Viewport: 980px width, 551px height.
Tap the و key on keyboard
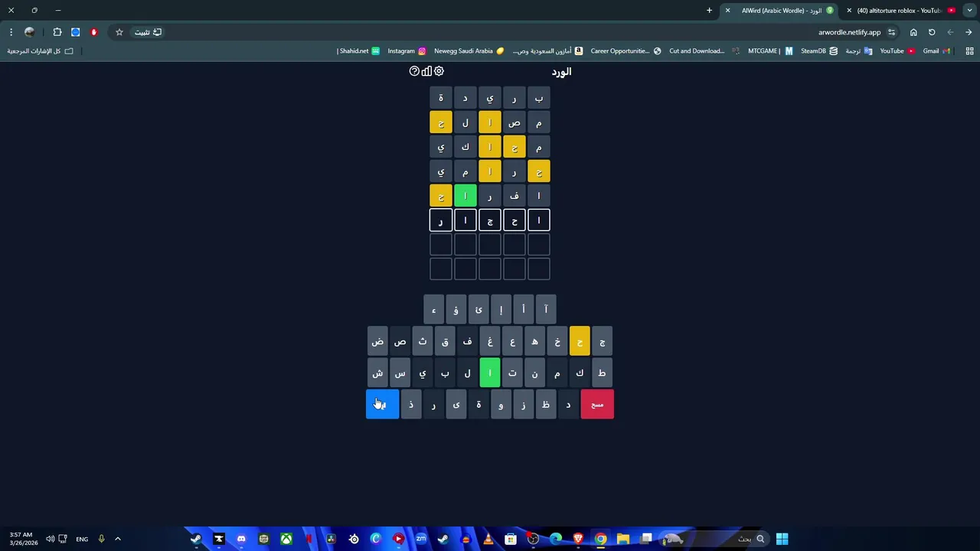pos(501,404)
